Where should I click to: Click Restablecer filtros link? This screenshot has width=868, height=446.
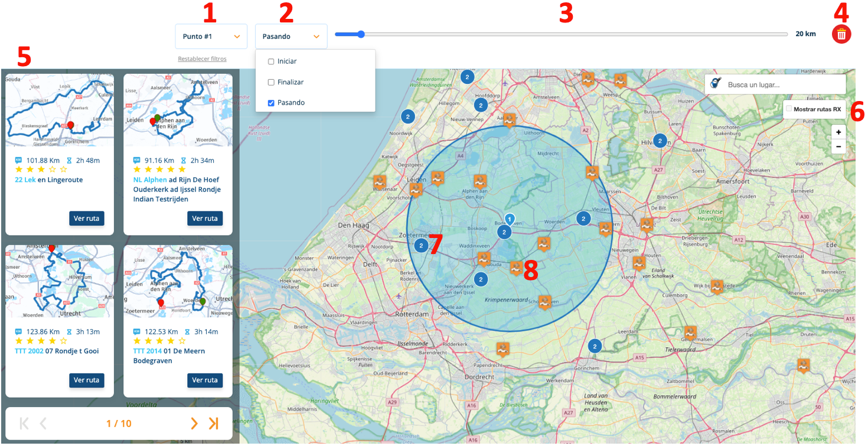(x=202, y=59)
